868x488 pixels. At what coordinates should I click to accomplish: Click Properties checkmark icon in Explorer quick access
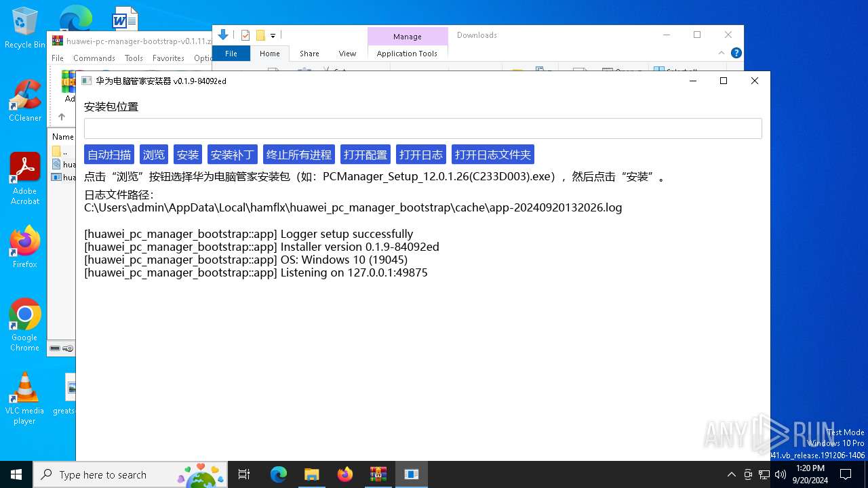245,35
